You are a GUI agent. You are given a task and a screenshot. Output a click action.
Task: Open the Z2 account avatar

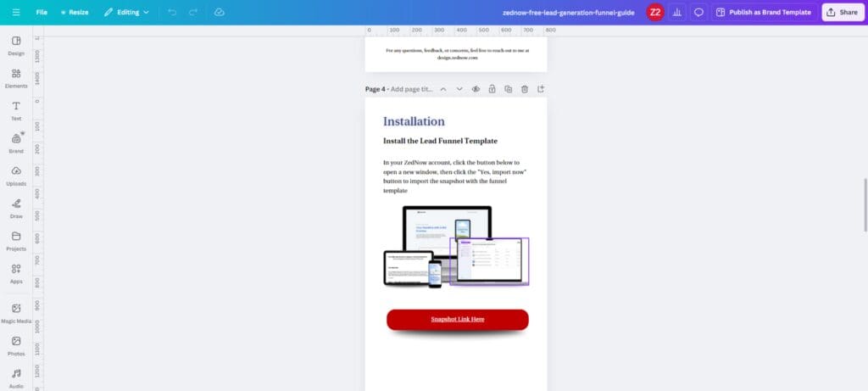pyautogui.click(x=655, y=12)
